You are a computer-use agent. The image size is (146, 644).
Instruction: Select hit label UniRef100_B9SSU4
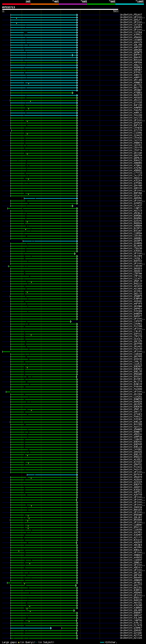click(x=131, y=60)
